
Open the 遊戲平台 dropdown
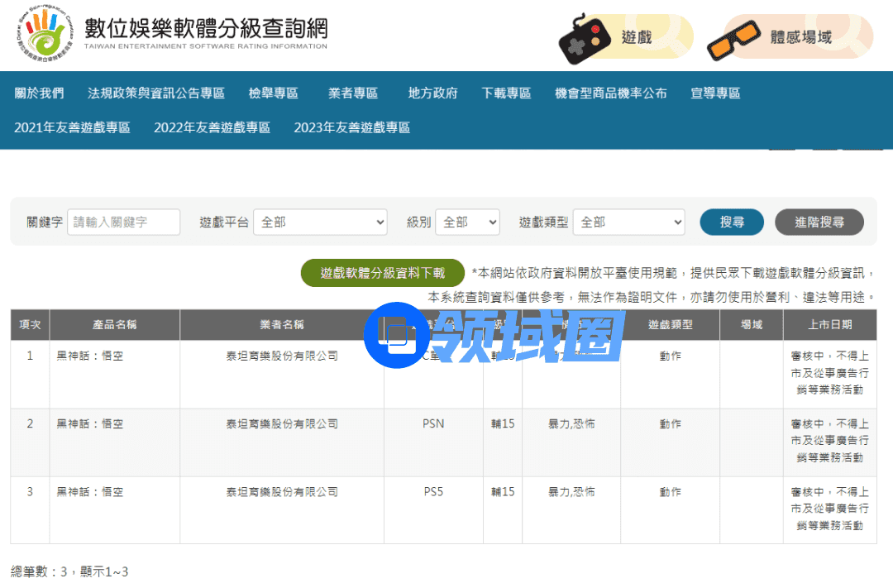pyautogui.click(x=320, y=222)
